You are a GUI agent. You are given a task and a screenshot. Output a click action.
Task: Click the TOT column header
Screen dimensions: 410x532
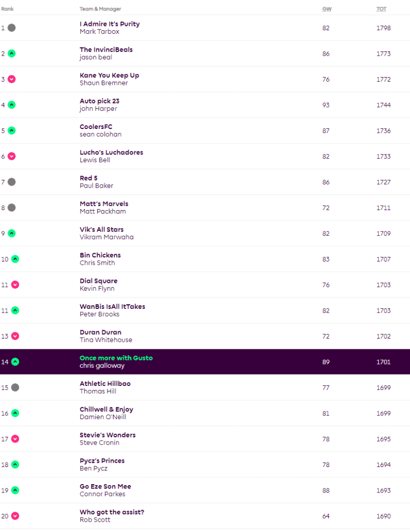381,9
